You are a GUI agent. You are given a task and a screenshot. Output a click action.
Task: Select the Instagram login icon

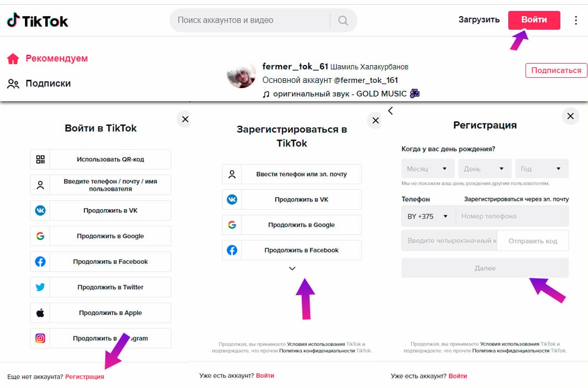click(x=40, y=338)
